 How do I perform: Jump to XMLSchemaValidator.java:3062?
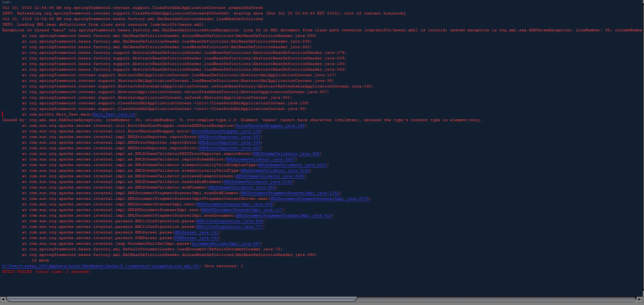270,176
